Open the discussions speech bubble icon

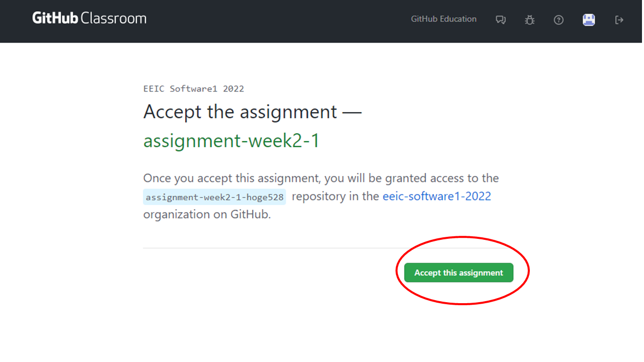[500, 20]
